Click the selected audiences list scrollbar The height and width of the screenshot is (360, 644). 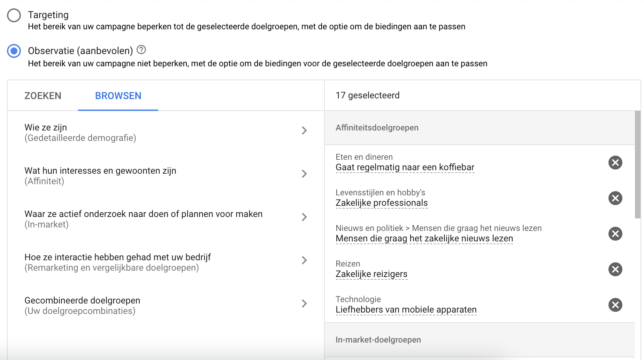point(638,165)
